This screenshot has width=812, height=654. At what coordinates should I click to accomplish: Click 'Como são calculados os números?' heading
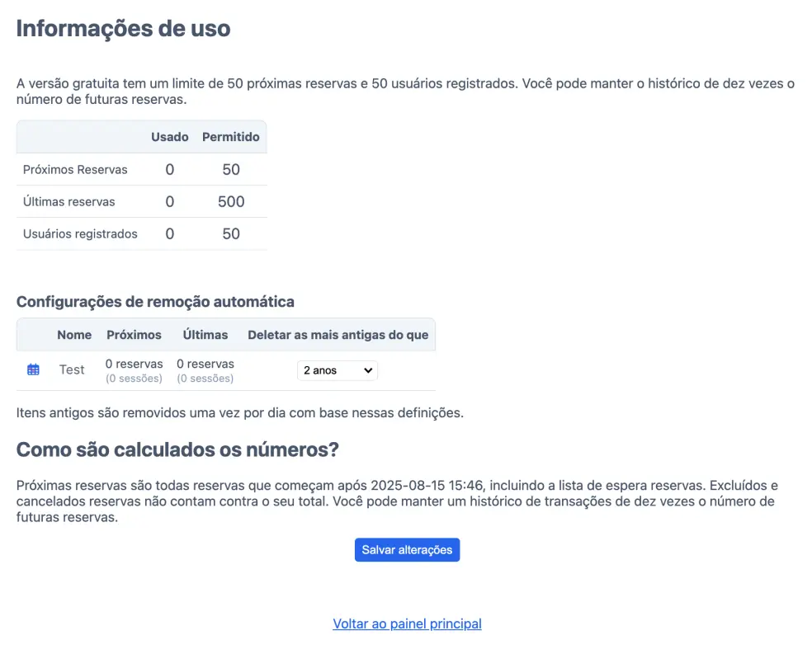pyautogui.click(x=177, y=449)
